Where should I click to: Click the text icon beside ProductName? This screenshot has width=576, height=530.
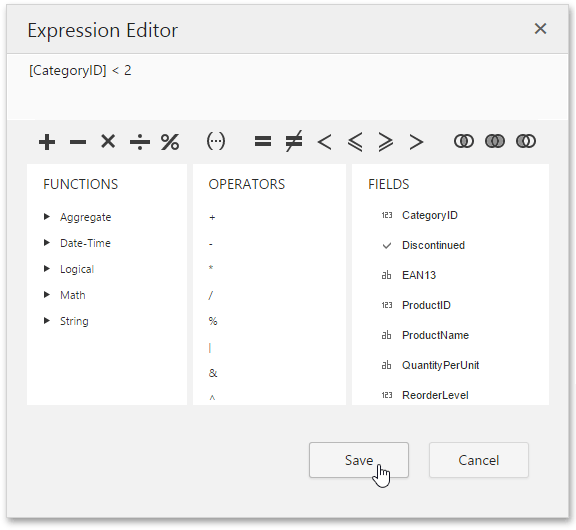tap(386, 335)
